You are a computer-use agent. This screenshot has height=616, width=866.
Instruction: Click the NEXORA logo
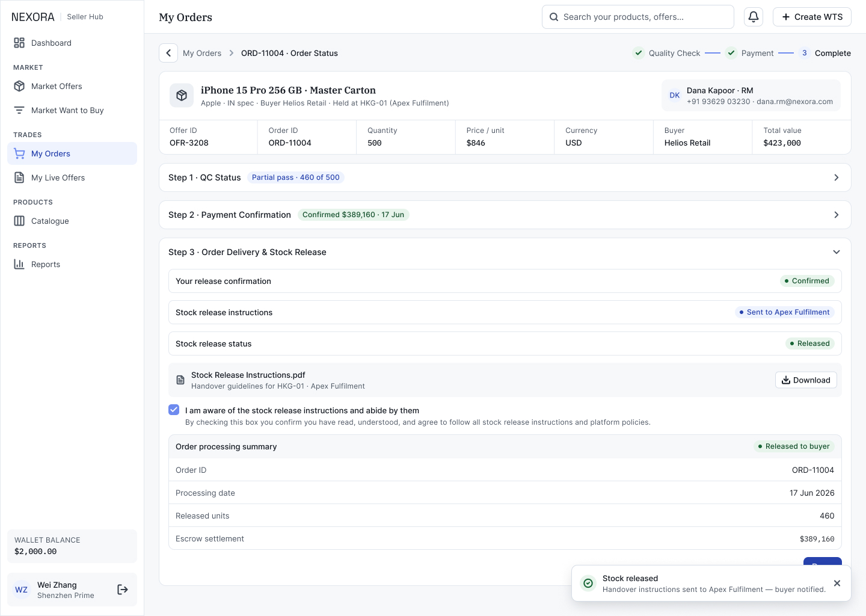(x=33, y=17)
